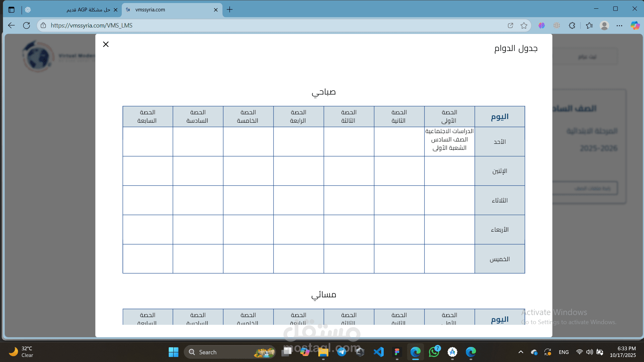The height and width of the screenshot is (362, 644).
Task: Click the view site information lock icon
Action: point(43,25)
